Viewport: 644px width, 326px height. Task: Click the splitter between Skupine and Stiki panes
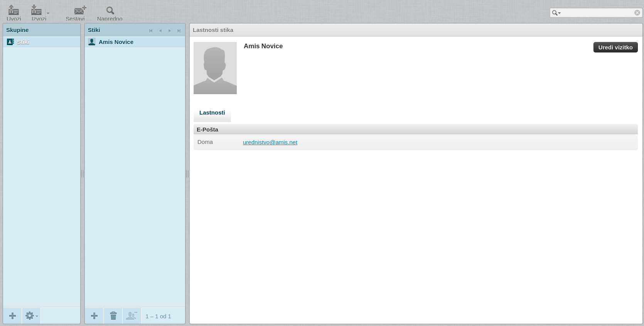tap(83, 174)
